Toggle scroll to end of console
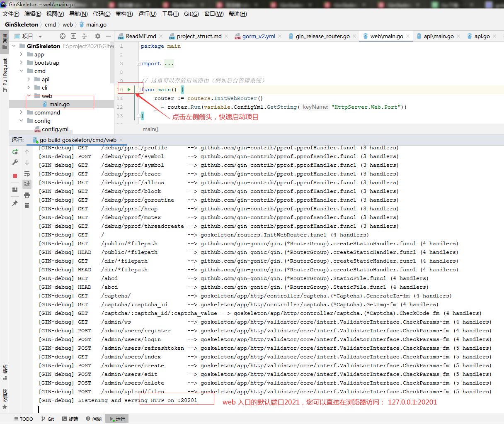The width and height of the screenshot is (504, 424). coord(27,184)
